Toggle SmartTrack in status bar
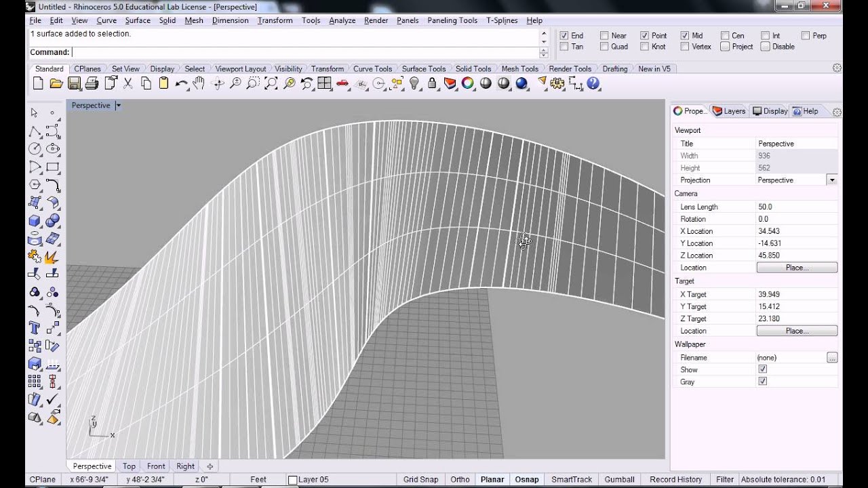This screenshot has height=488, width=868. (x=572, y=479)
